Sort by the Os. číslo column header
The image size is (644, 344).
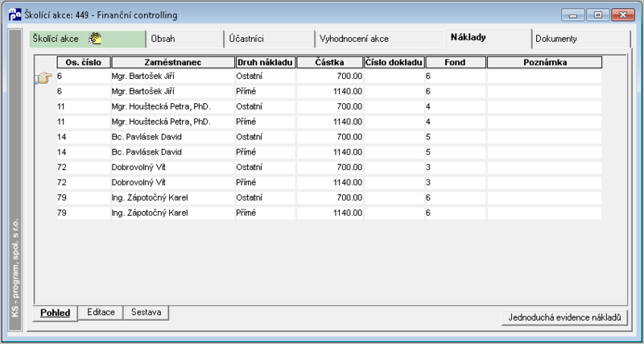84,63
